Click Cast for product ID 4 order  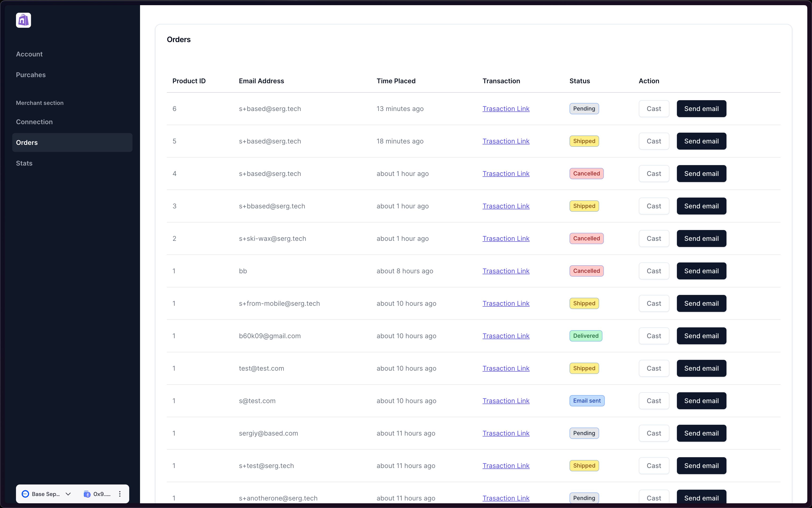[654, 174]
